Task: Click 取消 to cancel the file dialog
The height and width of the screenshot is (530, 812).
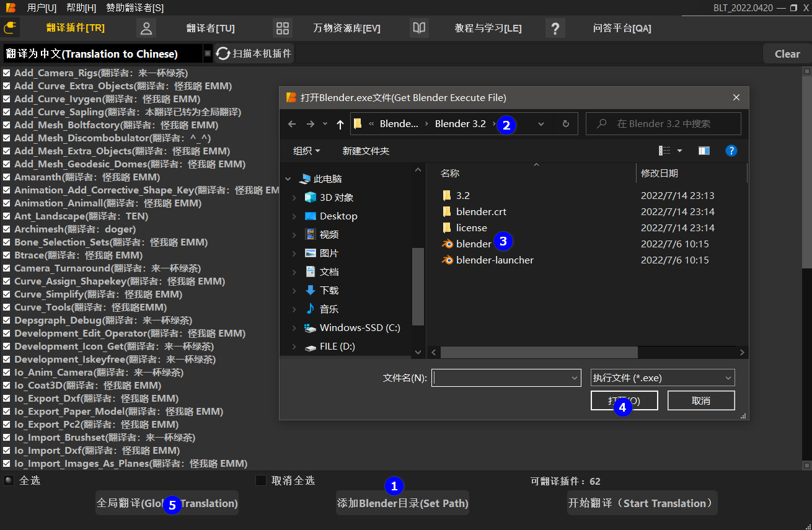Action: click(701, 400)
